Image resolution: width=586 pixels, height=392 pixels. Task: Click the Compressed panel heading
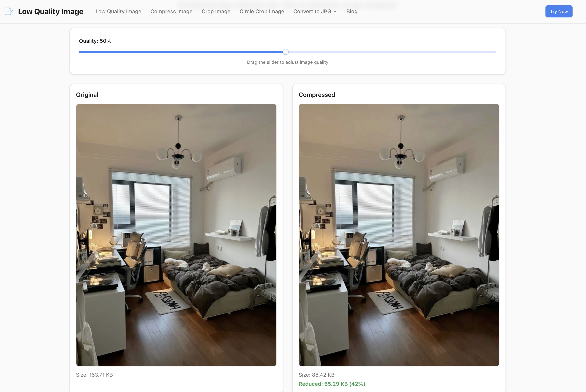(317, 95)
